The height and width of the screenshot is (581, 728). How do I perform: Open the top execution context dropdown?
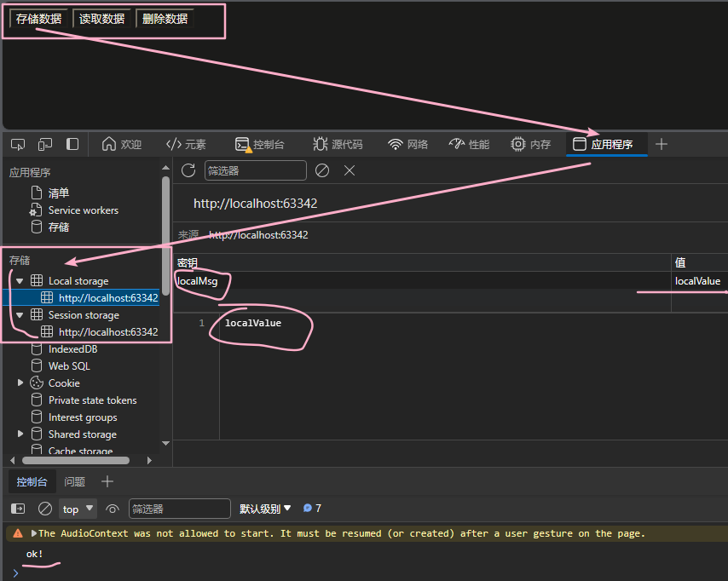point(78,509)
